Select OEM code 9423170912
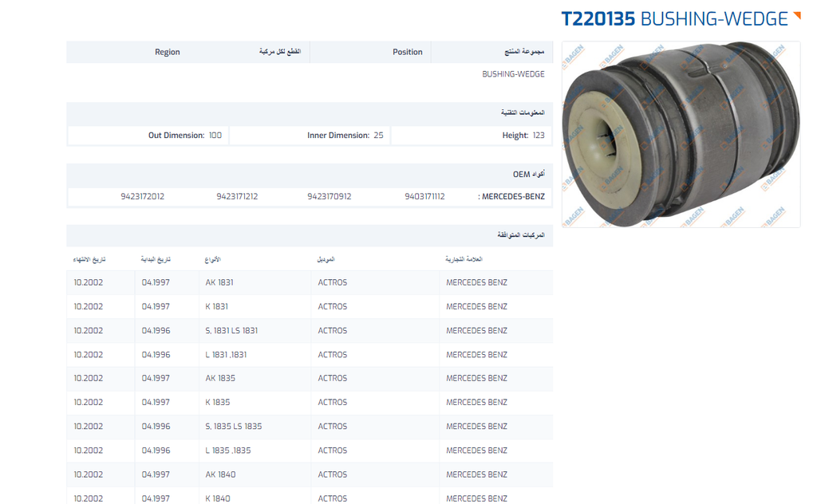This screenshot has width=817, height=504. (x=330, y=196)
